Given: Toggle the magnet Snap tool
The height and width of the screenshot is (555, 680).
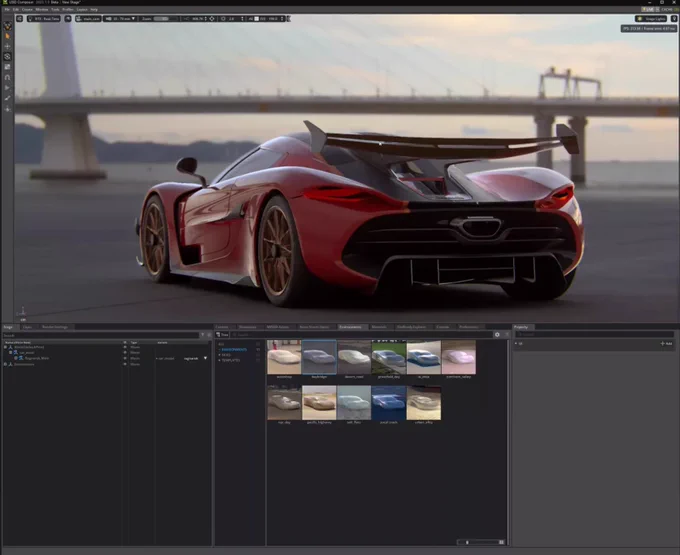Looking at the screenshot, I should tap(7, 77).
